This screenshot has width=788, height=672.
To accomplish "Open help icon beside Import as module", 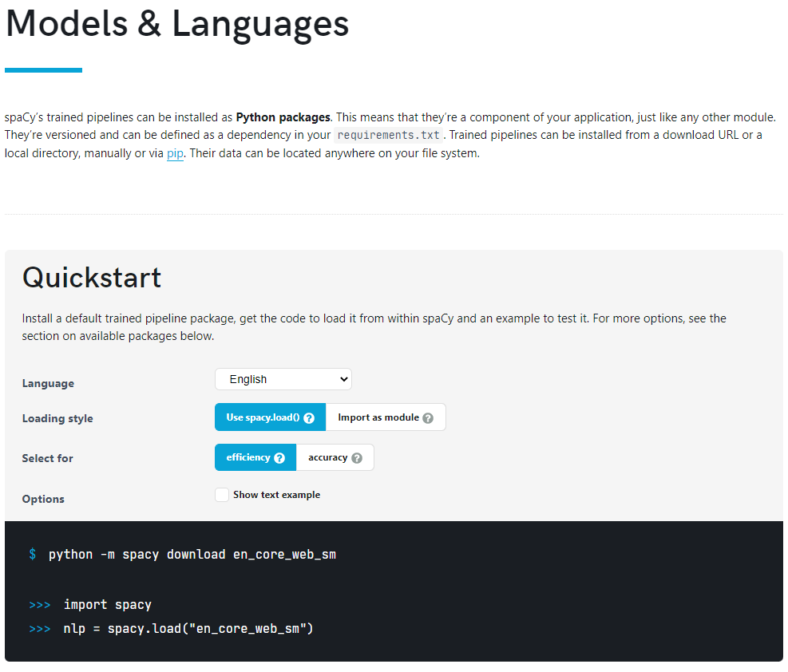I will click(428, 418).
